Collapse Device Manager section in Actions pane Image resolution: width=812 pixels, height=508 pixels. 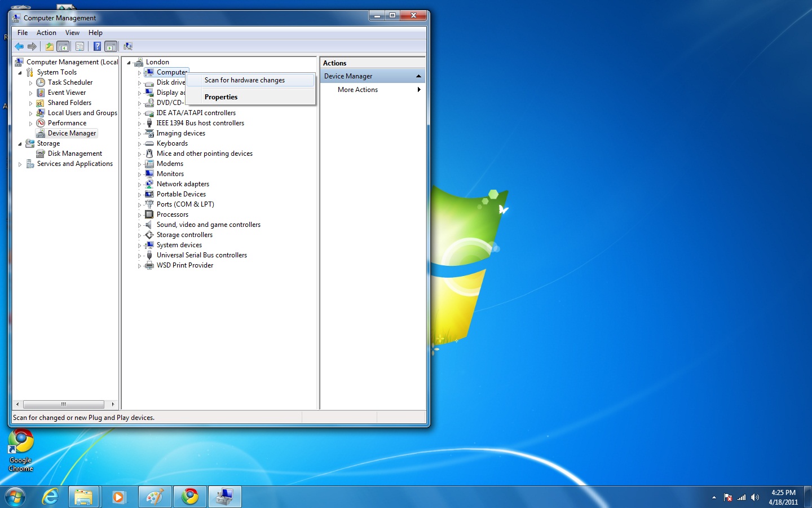(418, 76)
